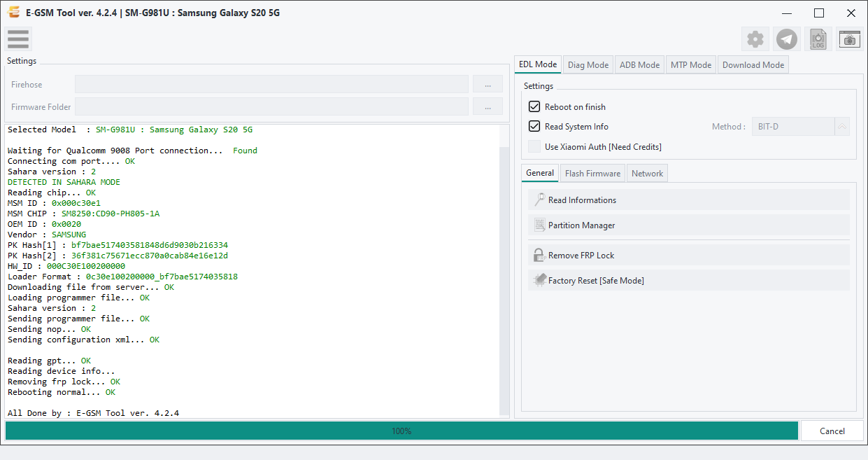The width and height of the screenshot is (868, 460).
Task: Click the Factory Reset chip icon
Action: point(539,280)
